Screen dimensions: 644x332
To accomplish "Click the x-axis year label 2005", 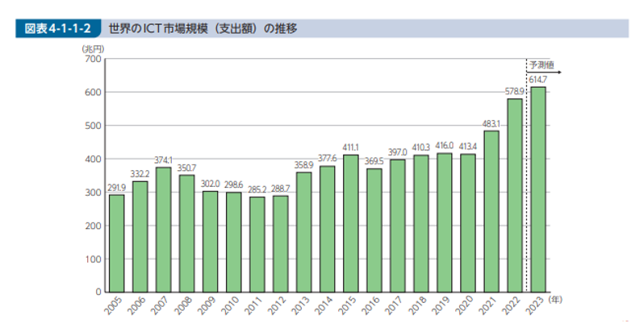I will (x=113, y=305).
